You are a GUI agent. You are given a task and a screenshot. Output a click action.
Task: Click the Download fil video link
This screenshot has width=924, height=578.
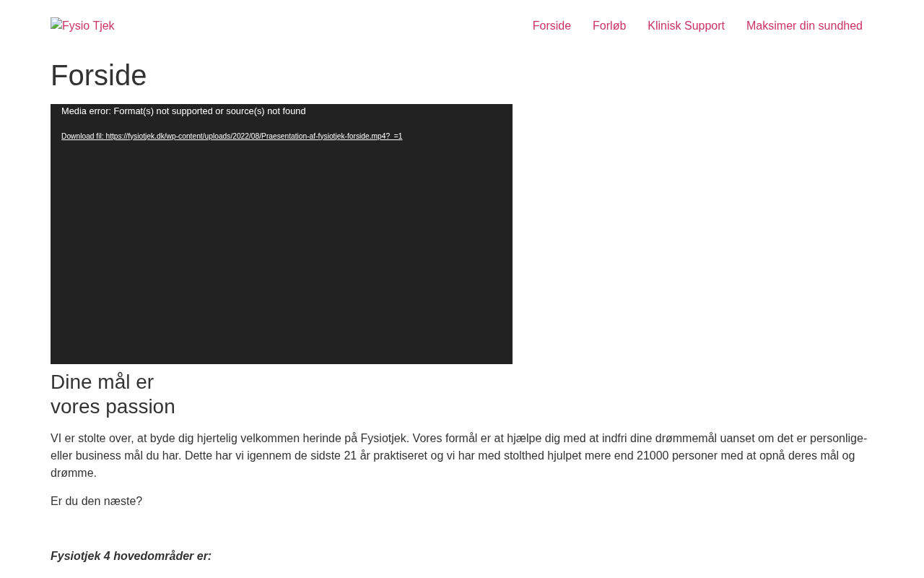click(232, 136)
